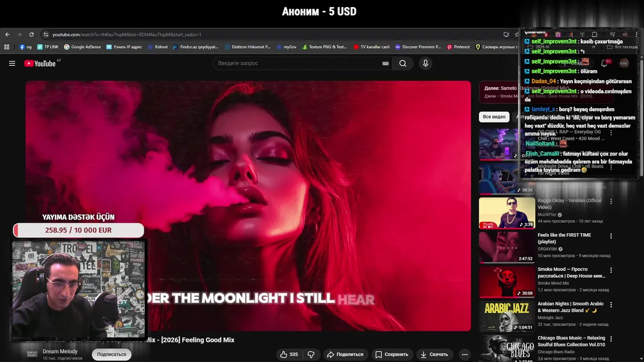Click the Поделиться share button

point(345,354)
